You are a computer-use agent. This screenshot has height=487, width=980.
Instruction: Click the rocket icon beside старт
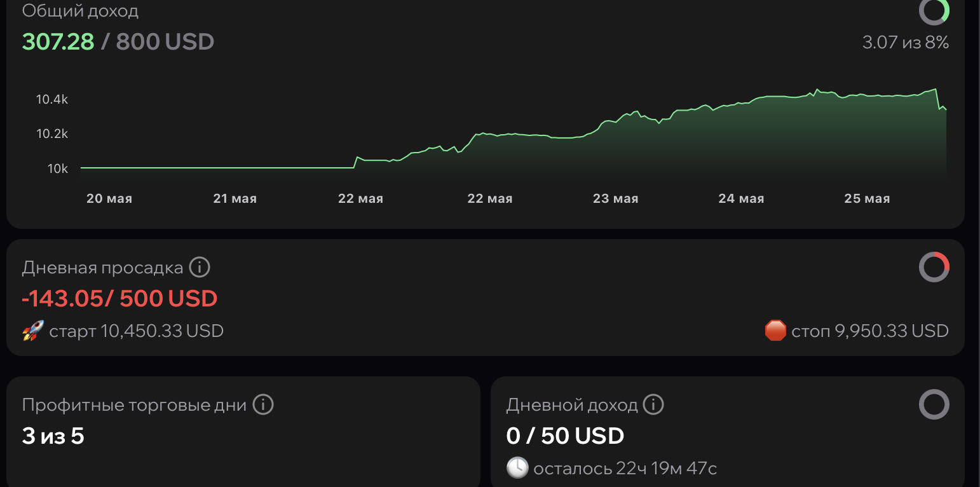point(32,331)
